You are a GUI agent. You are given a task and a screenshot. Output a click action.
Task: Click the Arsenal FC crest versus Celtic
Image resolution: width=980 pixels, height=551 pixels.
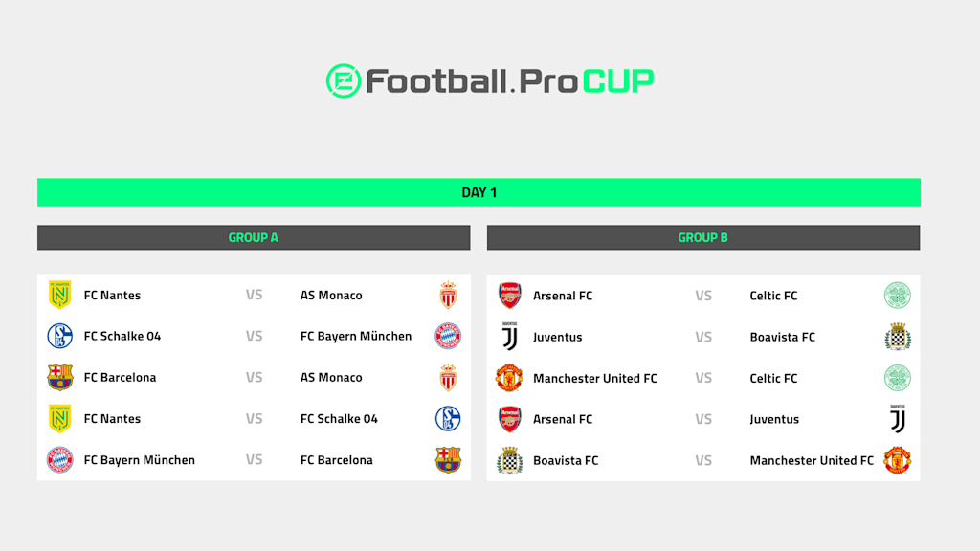509,296
